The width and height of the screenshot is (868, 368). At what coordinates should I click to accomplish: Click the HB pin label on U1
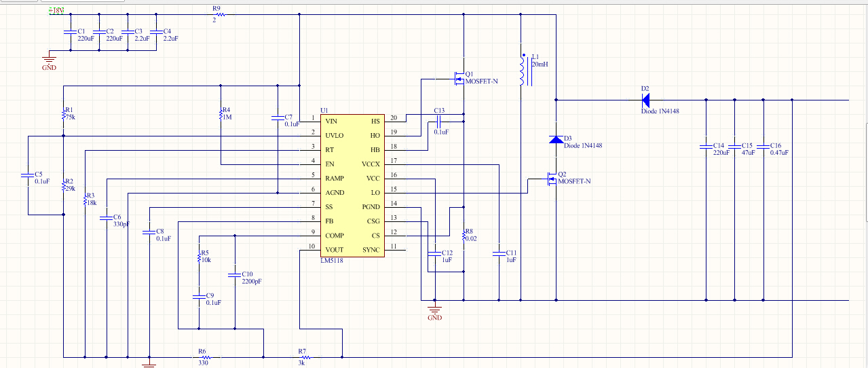pos(375,150)
